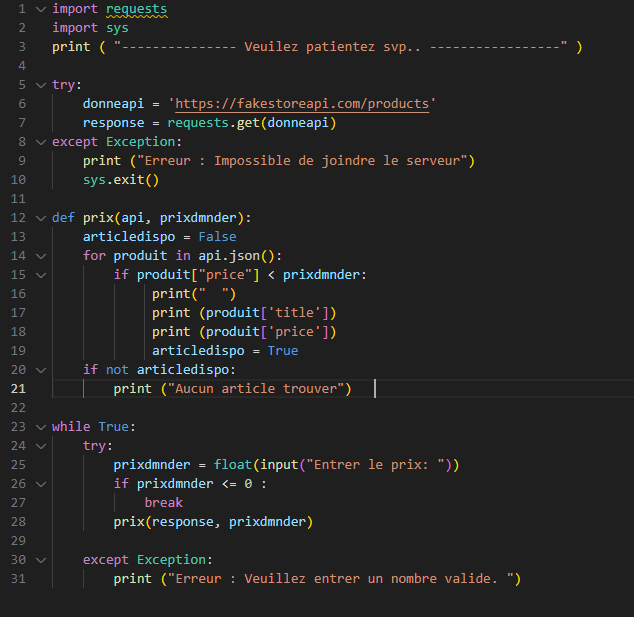Click line number 31 in the gutter
The height and width of the screenshot is (617, 634).
pos(18,579)
